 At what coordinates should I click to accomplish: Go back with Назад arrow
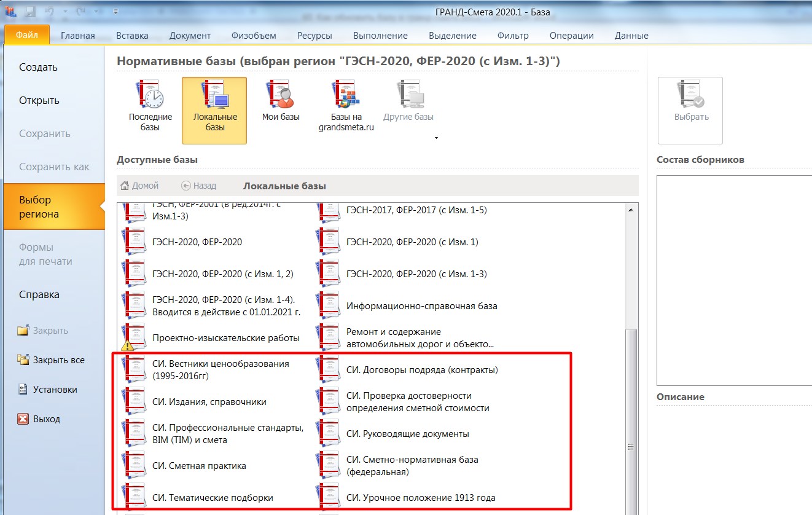(x=185, y=186)
